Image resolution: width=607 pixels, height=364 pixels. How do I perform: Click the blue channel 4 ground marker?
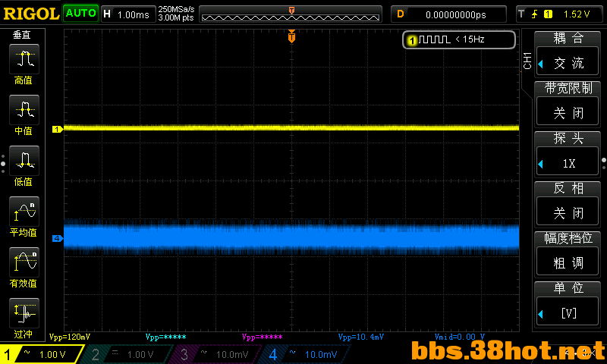[x=58, y=238]
